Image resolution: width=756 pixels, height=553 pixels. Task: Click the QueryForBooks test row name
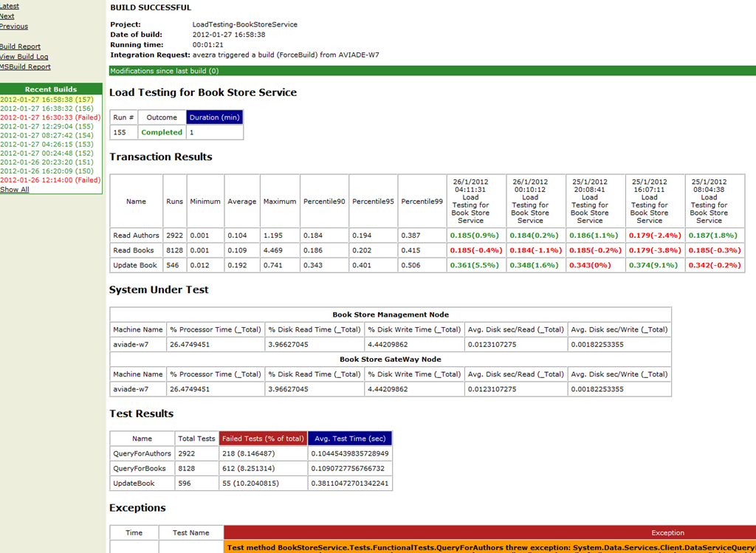[x=140, y=469]
